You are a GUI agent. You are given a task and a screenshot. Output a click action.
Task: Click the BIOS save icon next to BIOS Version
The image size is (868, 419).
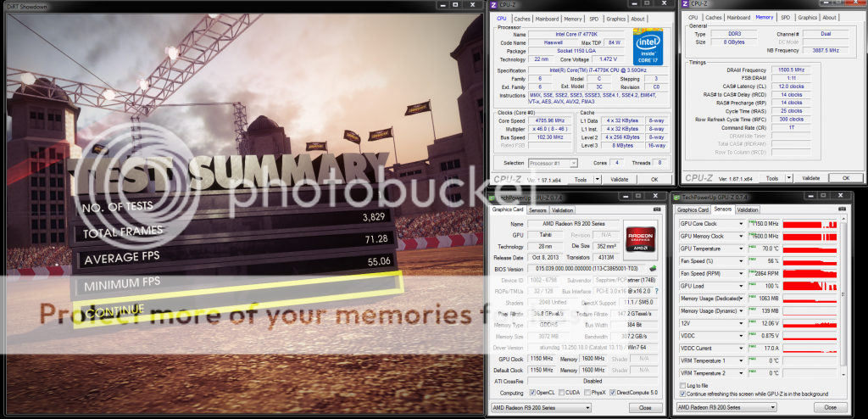click(x=652, y=268)
